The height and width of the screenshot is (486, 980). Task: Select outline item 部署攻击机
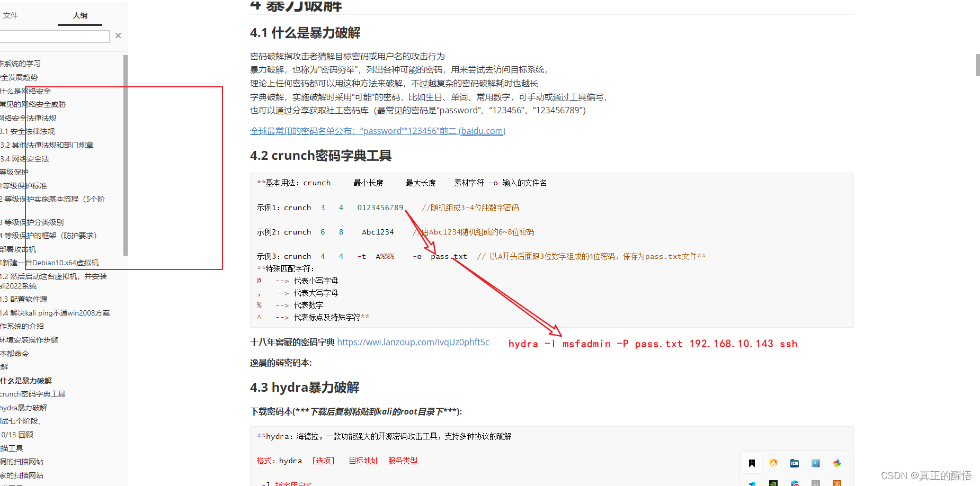pos(18,249)
